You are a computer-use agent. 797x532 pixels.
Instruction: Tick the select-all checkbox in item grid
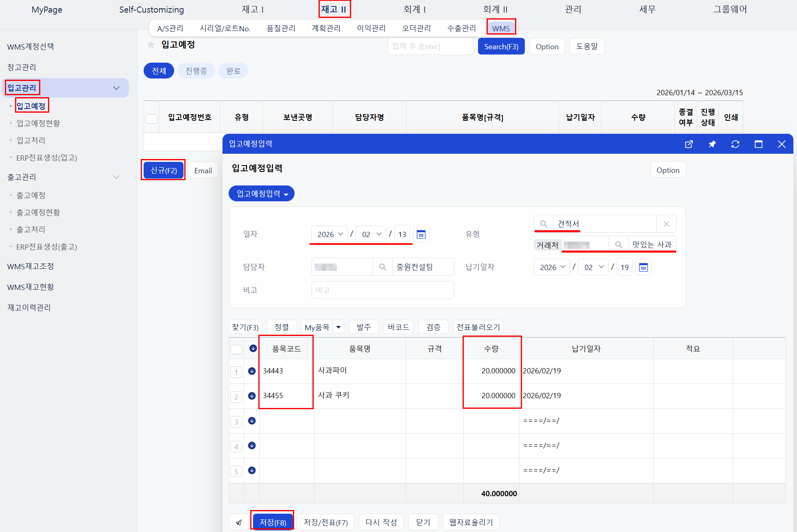236,349
